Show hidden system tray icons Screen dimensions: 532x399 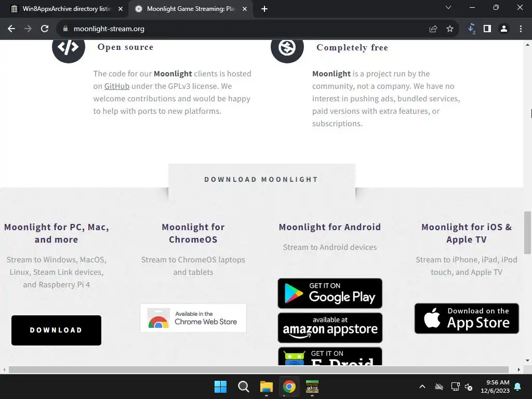pos(422,387)
